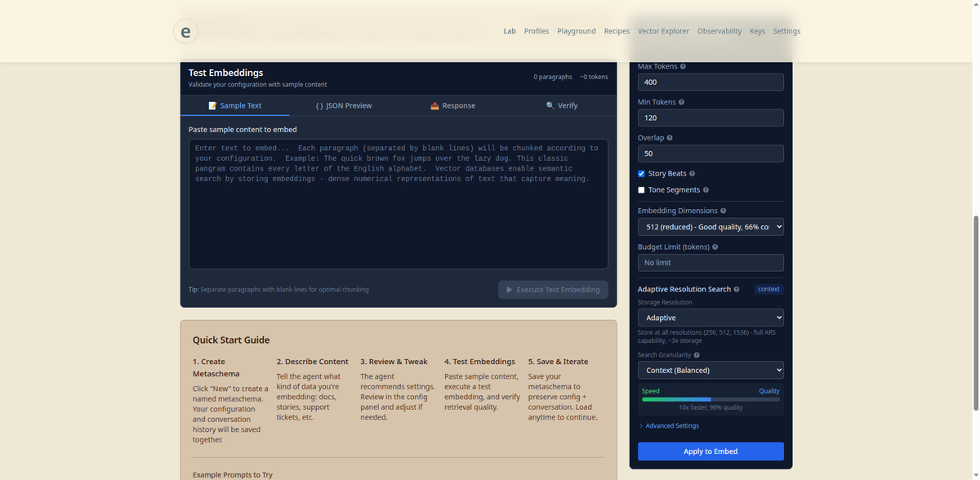
Task: Open the Max Tokens help tooltip icon
Action: click(683, 66)
